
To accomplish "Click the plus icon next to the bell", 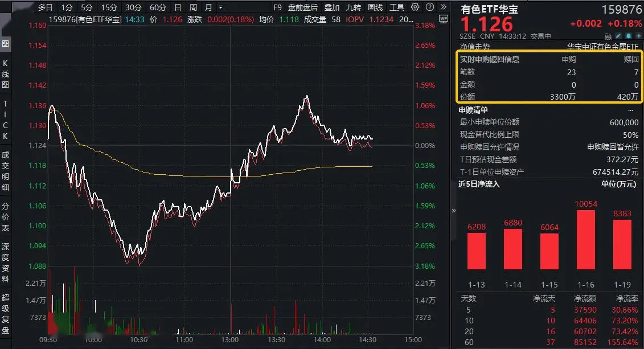I will point(638,35).
